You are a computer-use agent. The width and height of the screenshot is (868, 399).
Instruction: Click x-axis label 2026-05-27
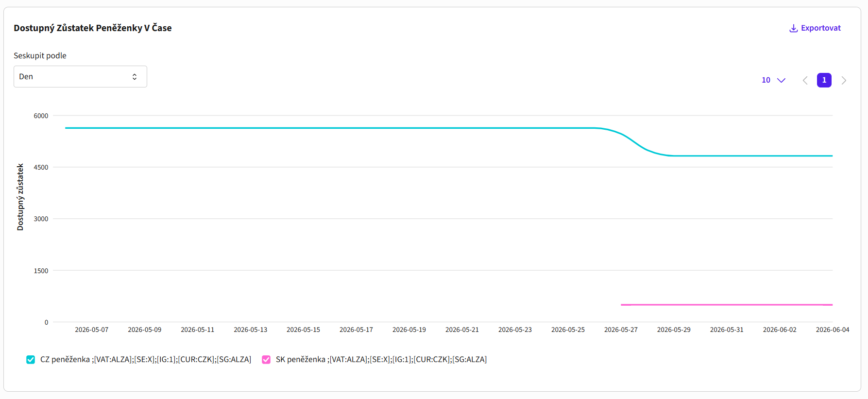point(621,330)
